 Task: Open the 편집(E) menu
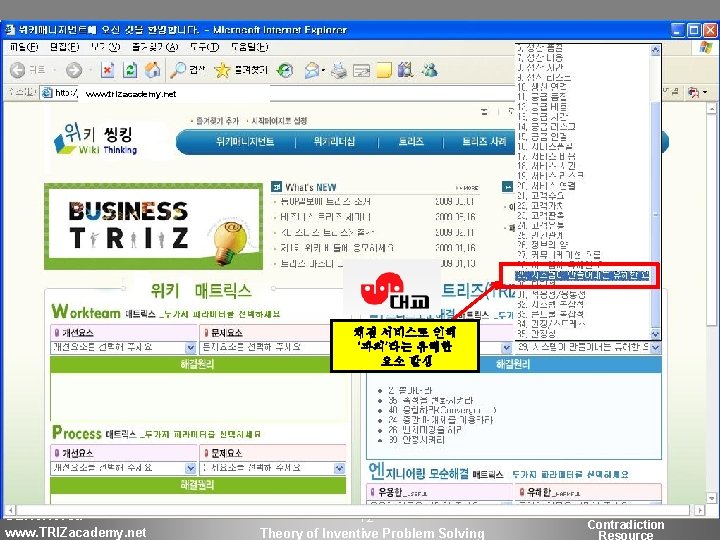(x=64, y=47)
